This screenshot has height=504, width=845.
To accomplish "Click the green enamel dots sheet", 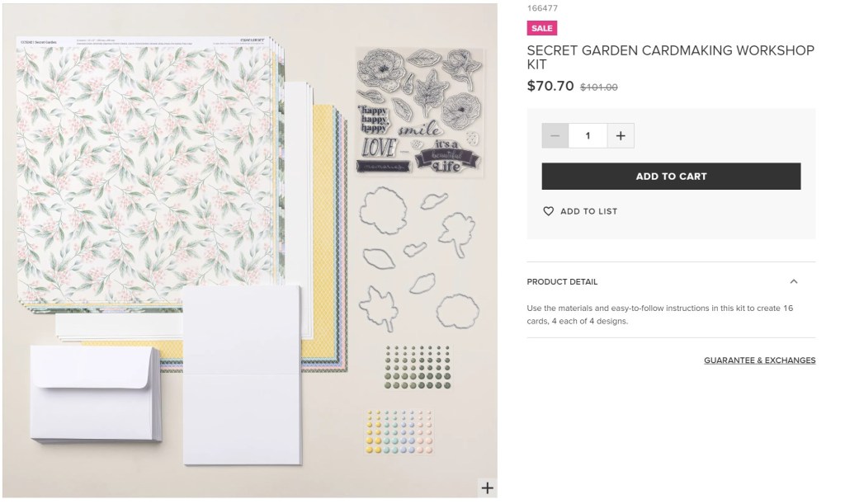I will point(410,367).
